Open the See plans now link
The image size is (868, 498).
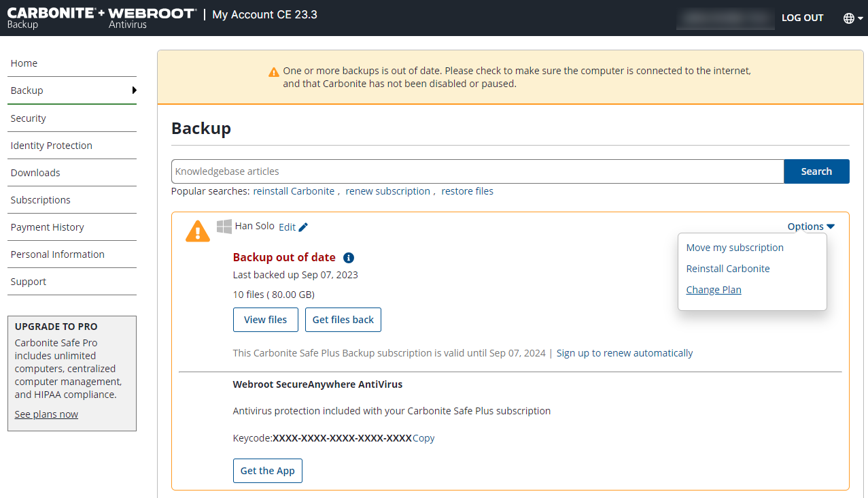(x=46, y=414)
